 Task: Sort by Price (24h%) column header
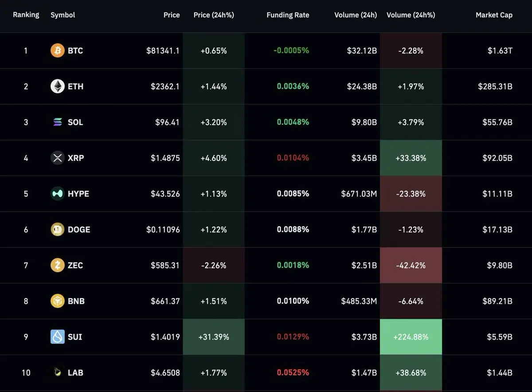[x=214, y=15]
